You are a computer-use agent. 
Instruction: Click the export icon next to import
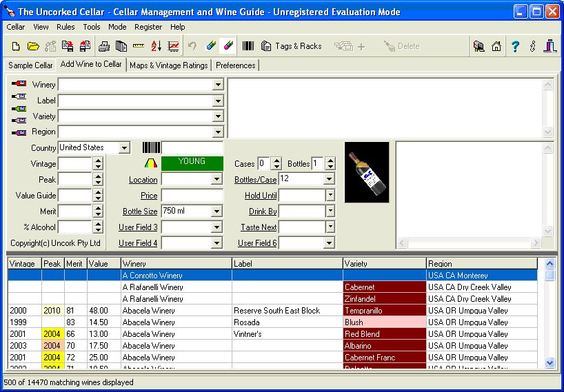pyautogui.click(x=85, y=46)
